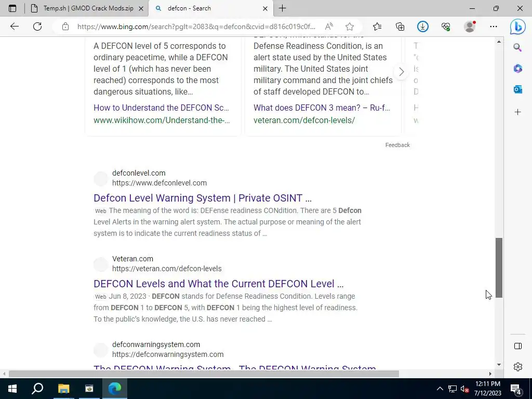Open Defcon Level Warning System result
The height and width of the screenshot is (399, 532).
pyautogui.click(x=203, y=198)
